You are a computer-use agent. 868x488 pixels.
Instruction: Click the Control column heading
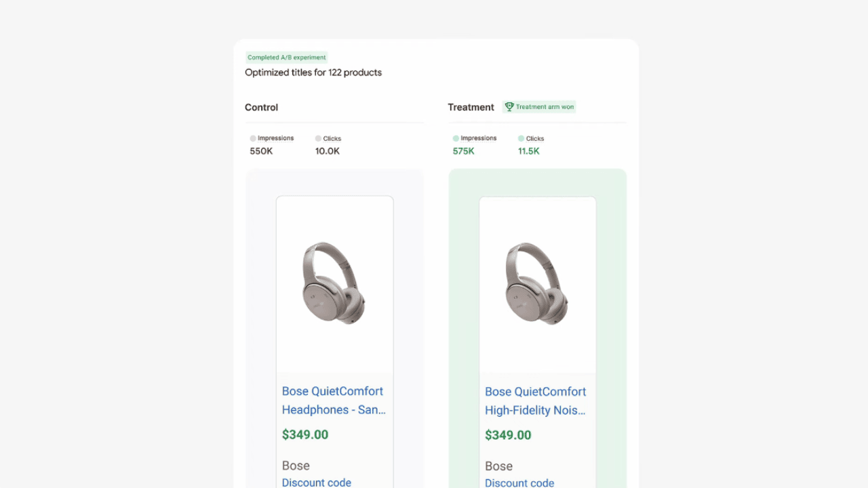point(262,107)
